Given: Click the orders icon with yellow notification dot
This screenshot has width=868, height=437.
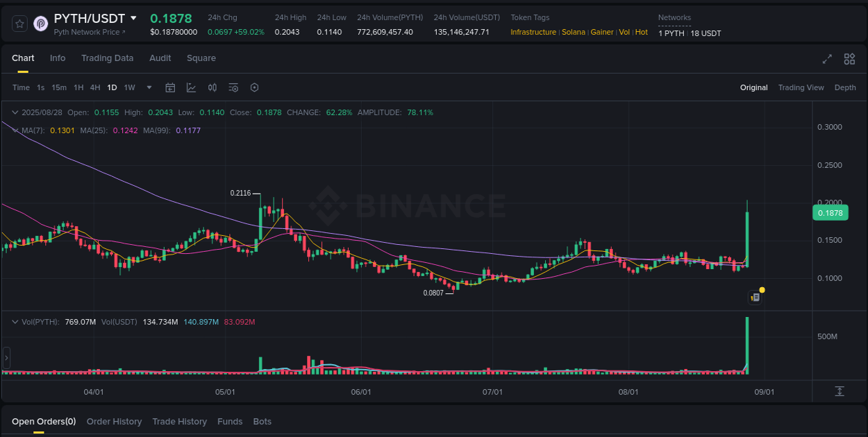Looking at the screenshot, I should click(756, 297).
